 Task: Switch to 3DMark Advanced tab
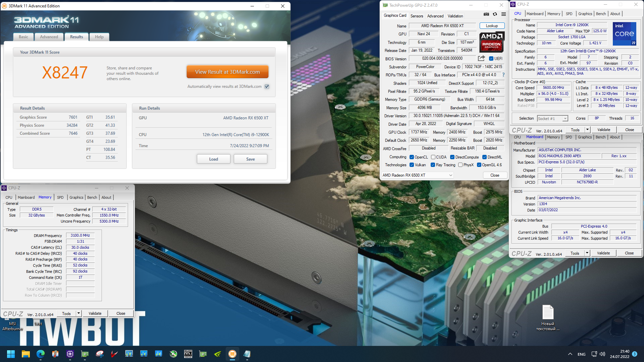[49, 37]
